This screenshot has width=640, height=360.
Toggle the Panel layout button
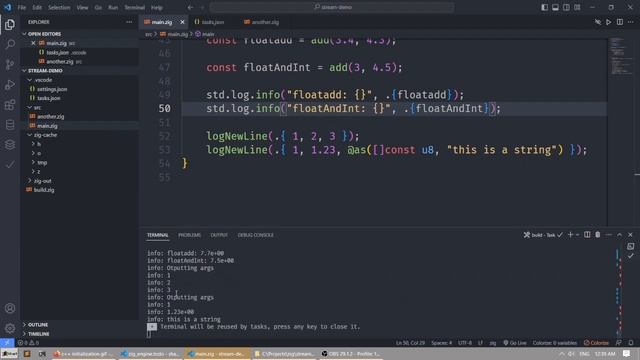(x=556, y=7)
